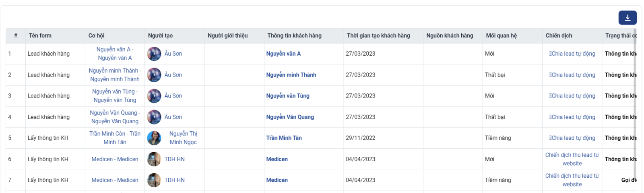Open Chiến dịch thu lead từ website in row 6
This screenshot has width=644, height=193.
pos(572,159)
